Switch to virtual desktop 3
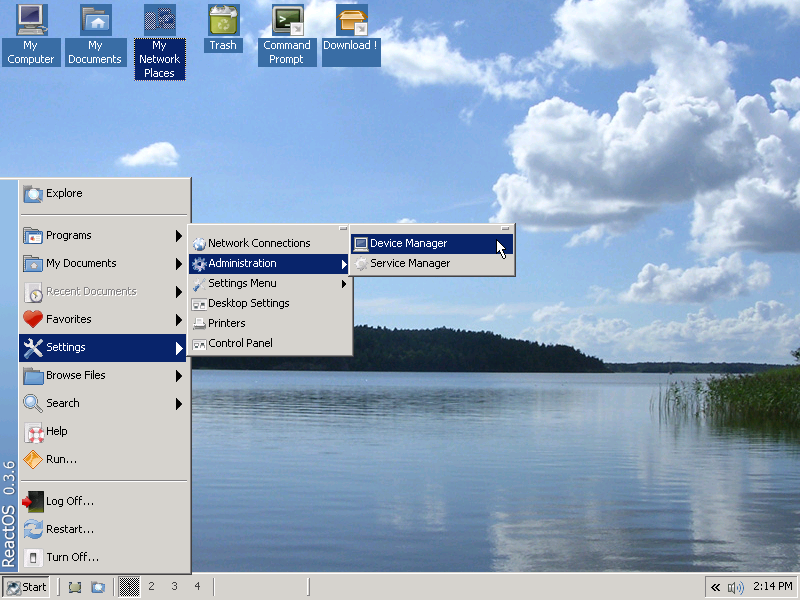Image resolution: width=800 pixels, height=600 pixels. (174, 587)
